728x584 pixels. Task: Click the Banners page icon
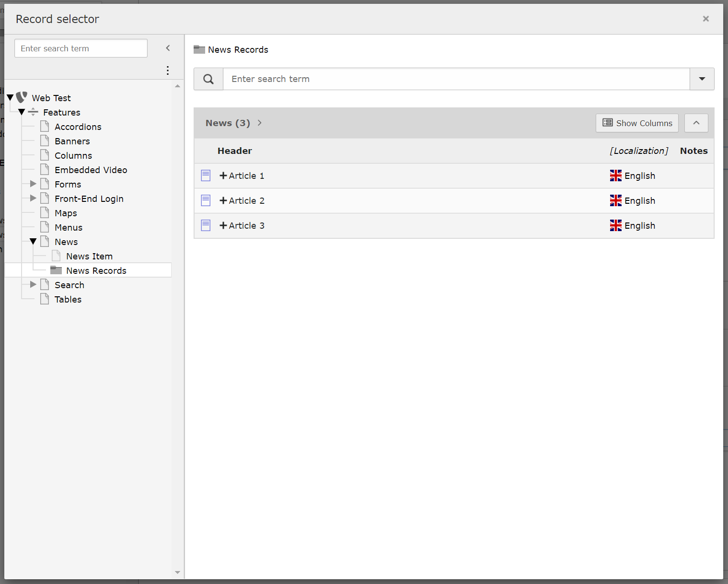(45, 141)
